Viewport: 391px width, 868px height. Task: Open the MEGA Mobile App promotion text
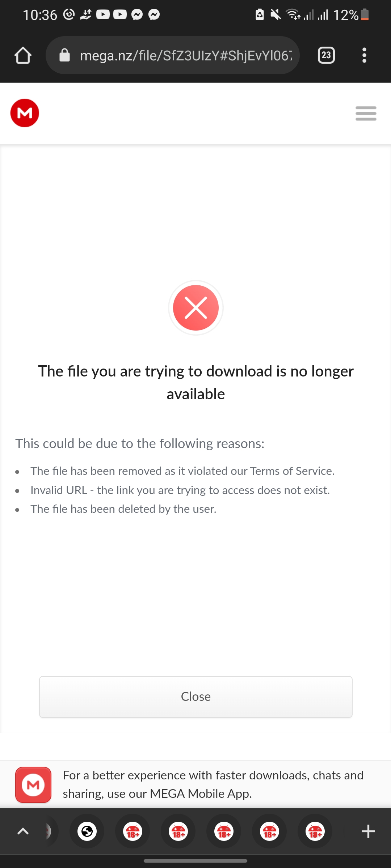click(x=213, y=784)
